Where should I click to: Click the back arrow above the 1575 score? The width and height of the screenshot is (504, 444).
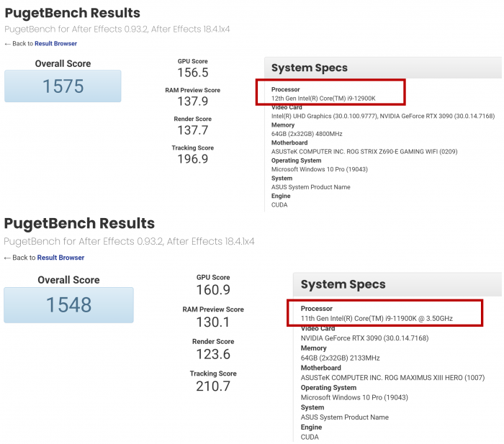pos(7,44)
